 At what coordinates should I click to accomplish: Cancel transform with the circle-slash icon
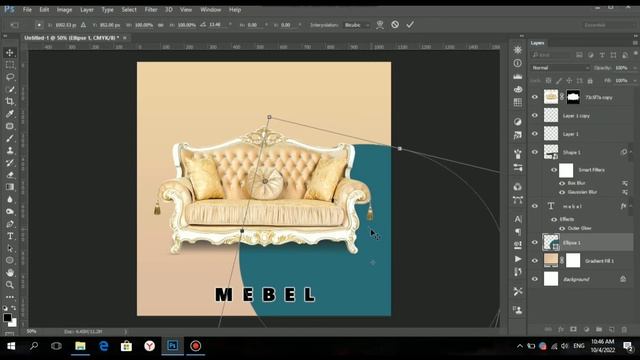pyautogui.click(x=395, y=25)
